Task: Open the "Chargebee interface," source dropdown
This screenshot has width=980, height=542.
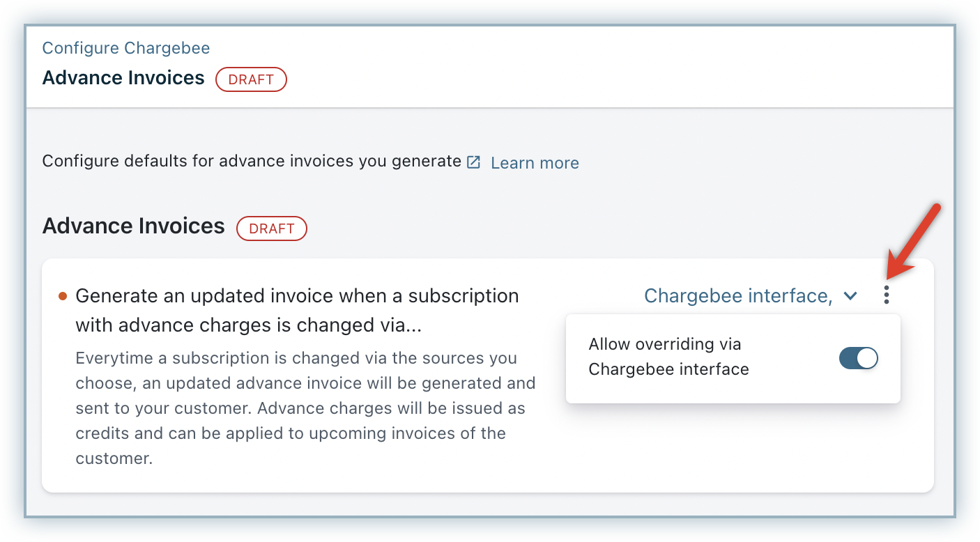Action: (737, 296)
